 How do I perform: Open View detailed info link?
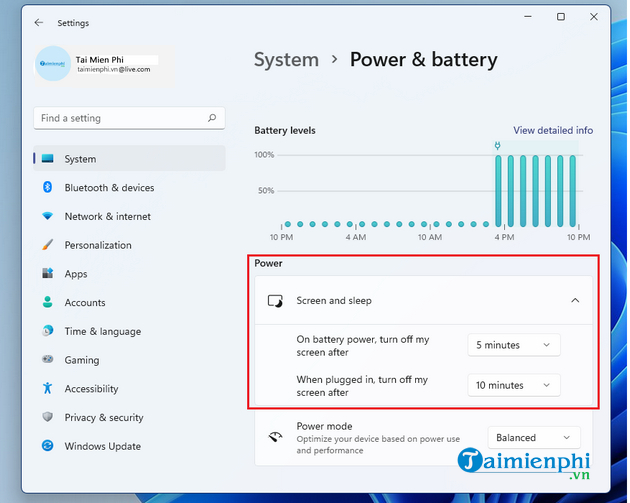coord(553,130)
